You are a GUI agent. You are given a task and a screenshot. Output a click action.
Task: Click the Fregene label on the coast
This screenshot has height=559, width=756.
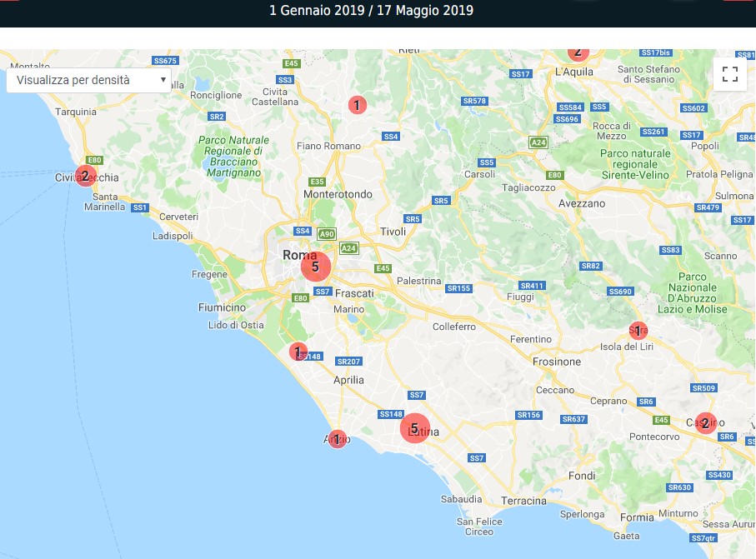pyautogui.click(x=209, y=274)
